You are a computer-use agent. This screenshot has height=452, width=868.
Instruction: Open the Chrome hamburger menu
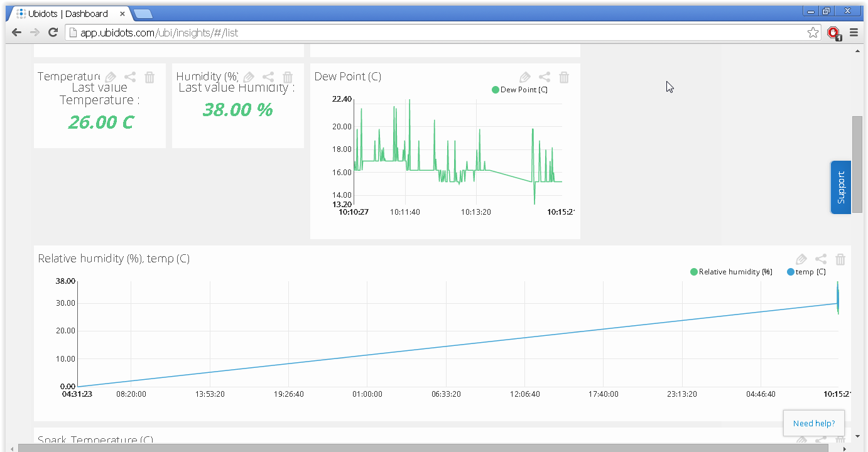click(854, 33)
